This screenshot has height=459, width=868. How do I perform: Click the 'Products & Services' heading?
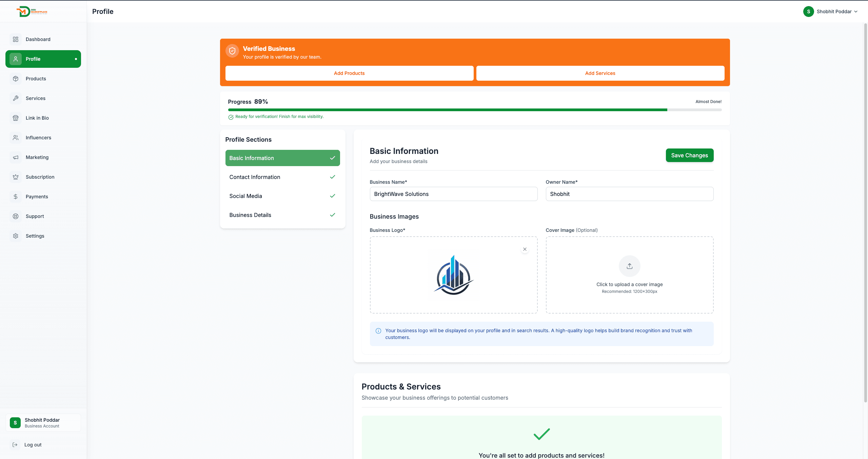401,387
